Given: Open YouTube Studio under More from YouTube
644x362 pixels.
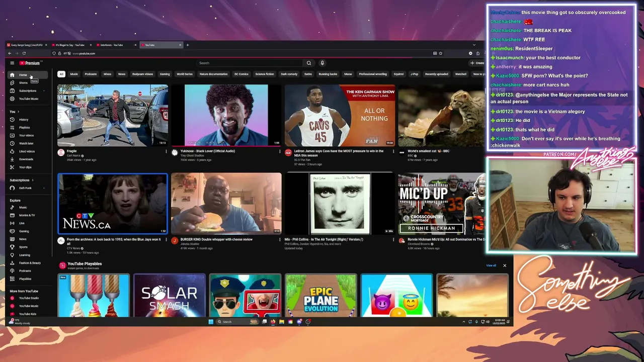Looking at the screenshot, I should click(28, 298).
